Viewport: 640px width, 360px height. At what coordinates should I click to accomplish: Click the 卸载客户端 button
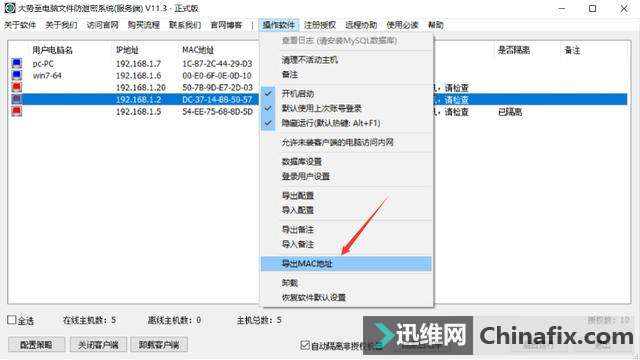pos(159,345)
